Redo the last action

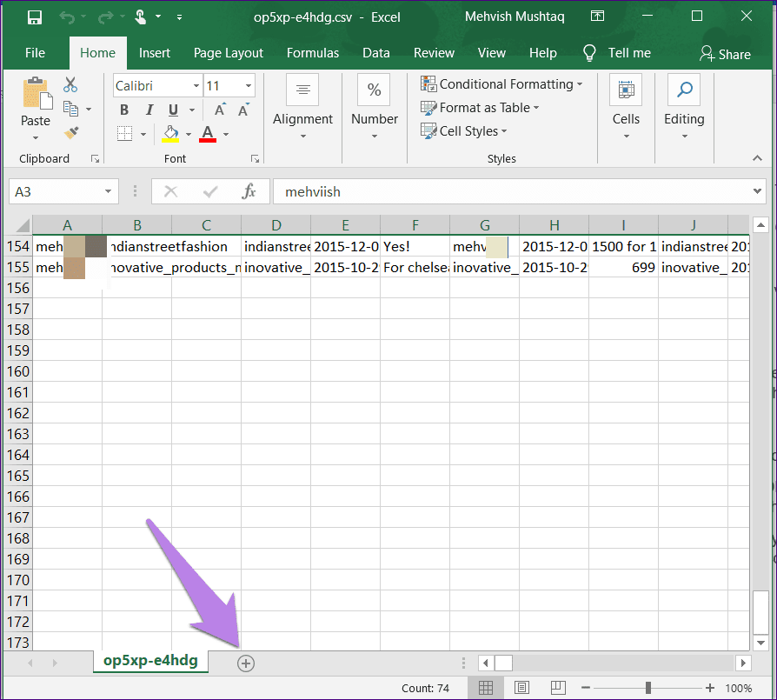tap(105, 18)
